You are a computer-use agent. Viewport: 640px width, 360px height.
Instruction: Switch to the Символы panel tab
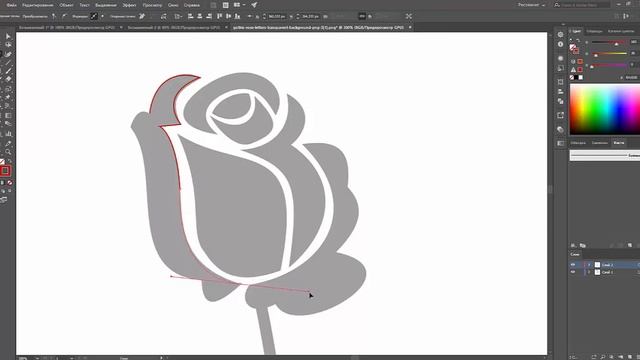[x=600, y=143]
